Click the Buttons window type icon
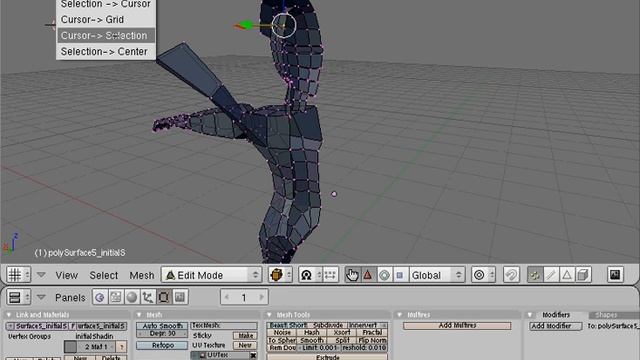The width and height of the screenshot is (640, 360). (18, 297)
